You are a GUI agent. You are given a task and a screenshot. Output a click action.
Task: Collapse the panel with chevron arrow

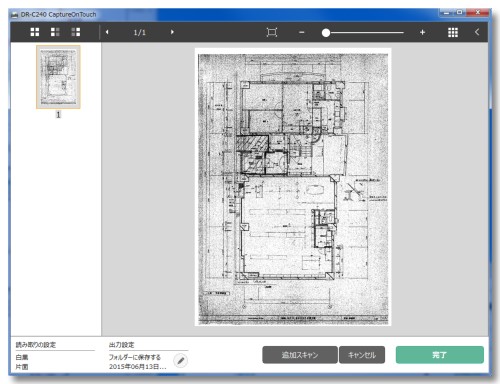(x=477, y=32)
